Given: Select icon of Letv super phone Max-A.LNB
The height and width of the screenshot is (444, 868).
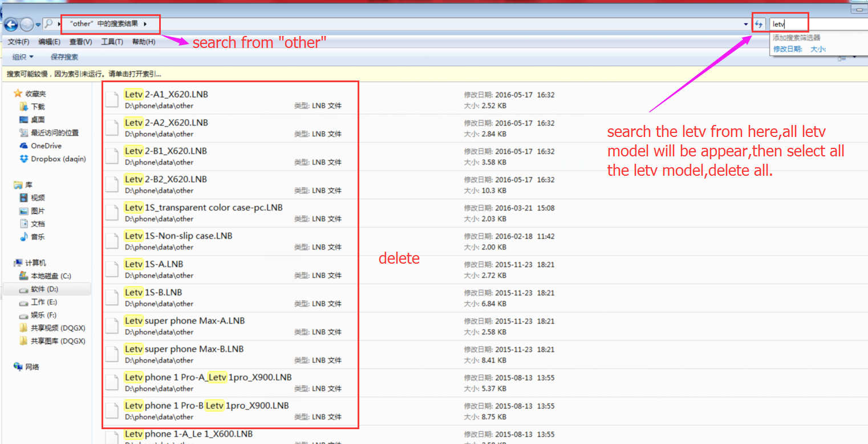Looking at the screenshot, I should point(112,326).
